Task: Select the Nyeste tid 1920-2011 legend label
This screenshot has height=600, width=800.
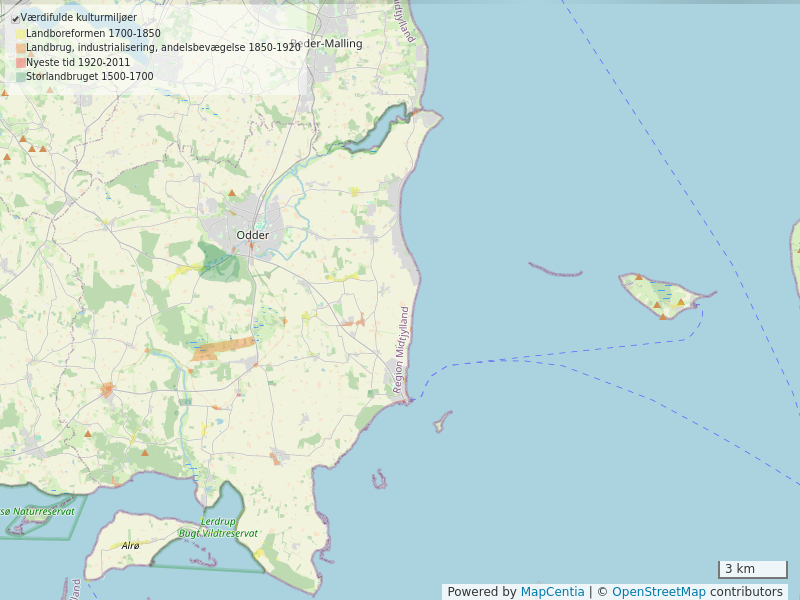Action: [78, 62]
